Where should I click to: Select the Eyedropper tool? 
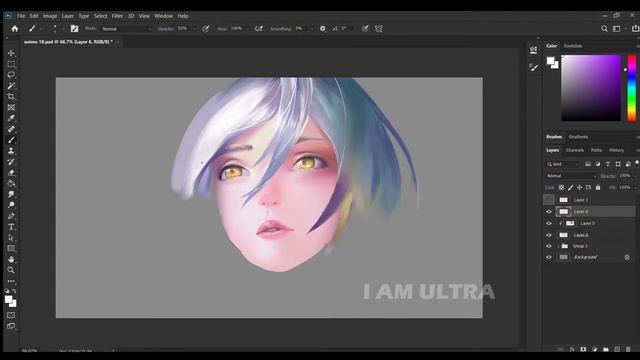pos(11,118)
